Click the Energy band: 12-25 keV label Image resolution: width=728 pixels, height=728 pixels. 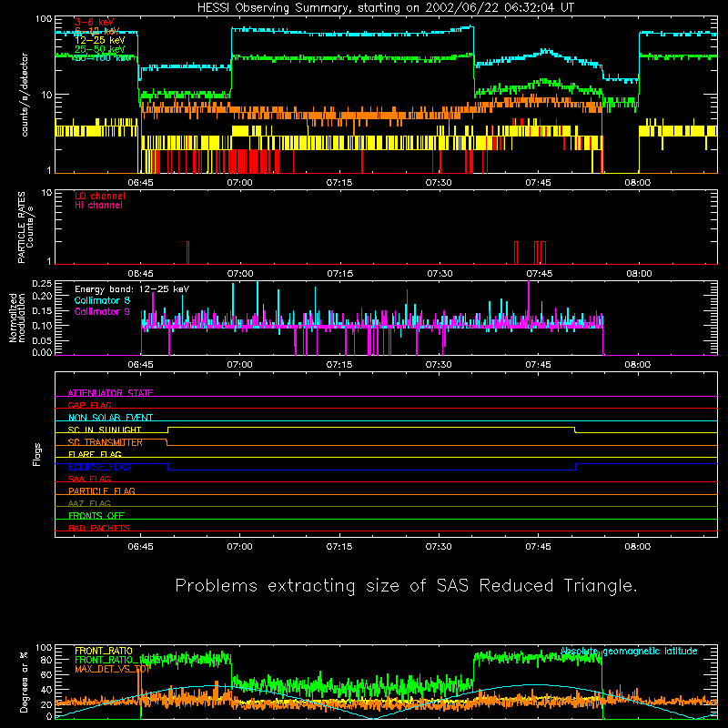[132, 289]
